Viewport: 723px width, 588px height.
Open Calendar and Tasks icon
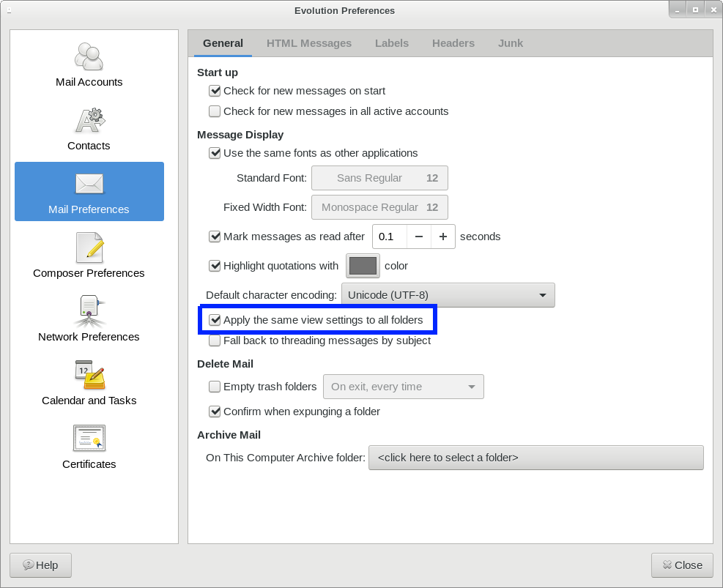89,375
